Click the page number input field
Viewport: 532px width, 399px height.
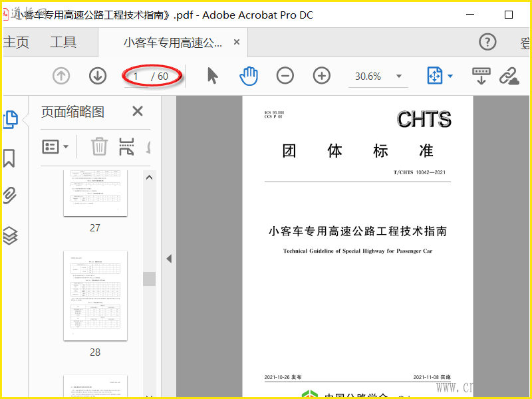coord(136,76)
